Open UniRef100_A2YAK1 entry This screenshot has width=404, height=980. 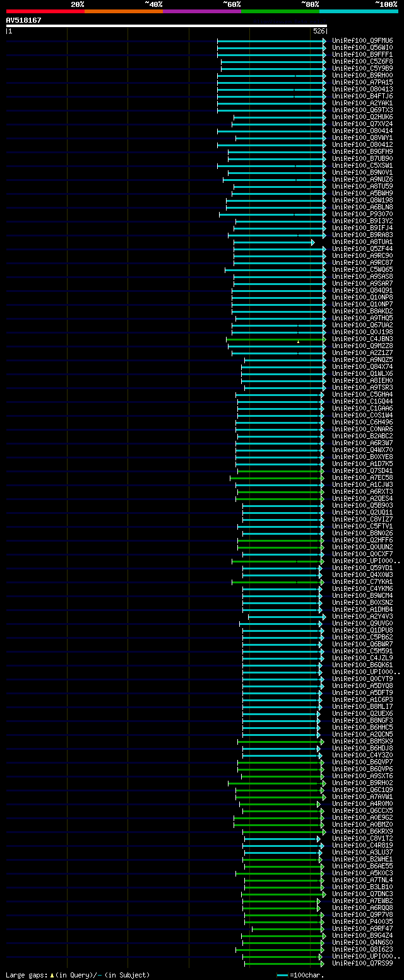[362, 103]
